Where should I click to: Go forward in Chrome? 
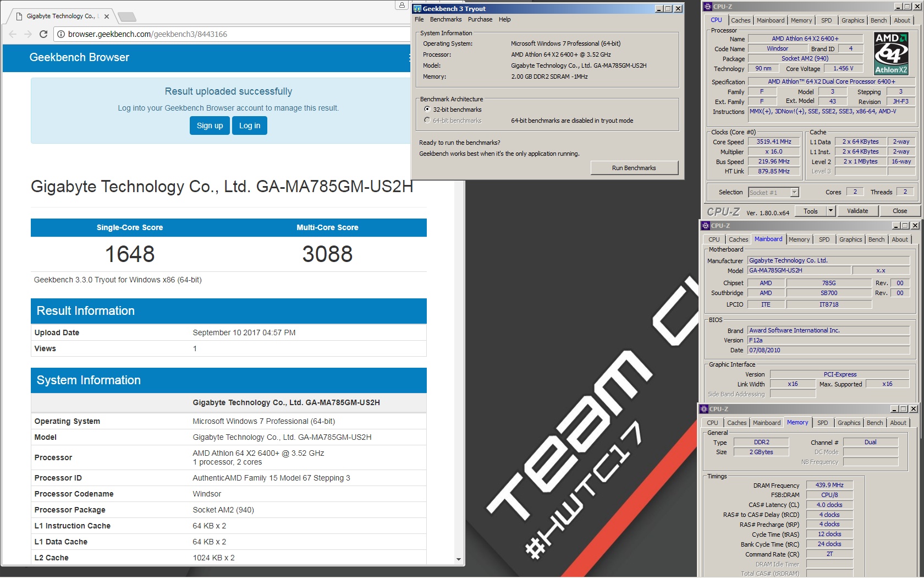point(28,34)
